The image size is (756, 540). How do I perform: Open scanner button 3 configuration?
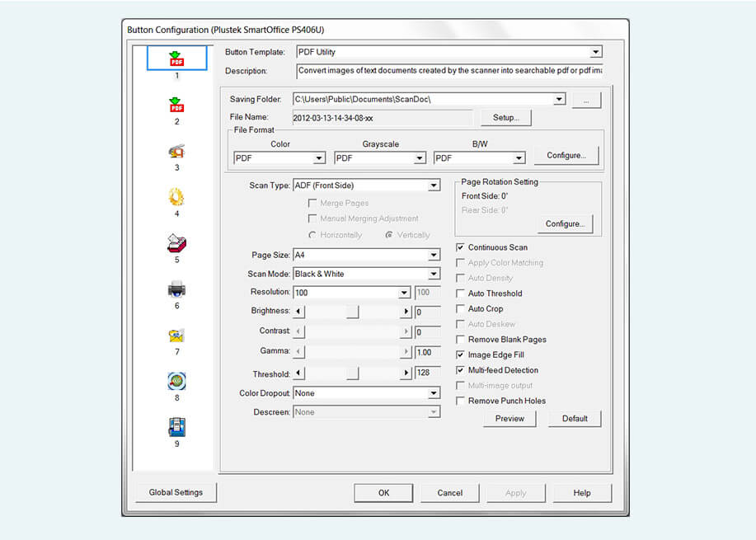(x=177, y=151)
